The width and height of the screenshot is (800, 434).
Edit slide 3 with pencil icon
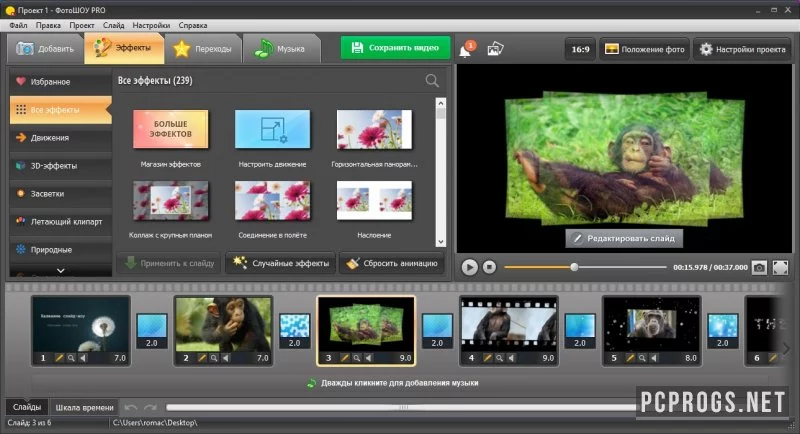click(x=345, y=358)
